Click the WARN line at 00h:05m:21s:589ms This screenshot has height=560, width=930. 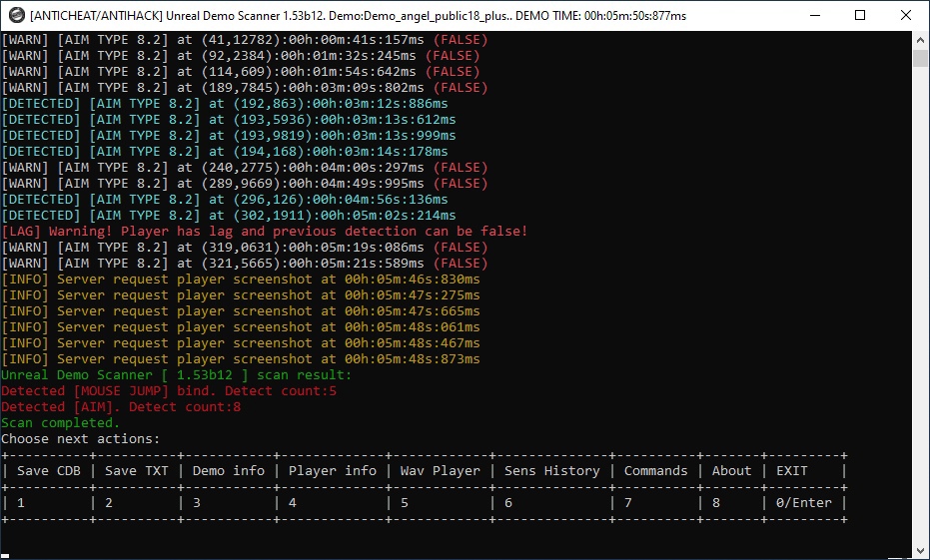(245, 264)
